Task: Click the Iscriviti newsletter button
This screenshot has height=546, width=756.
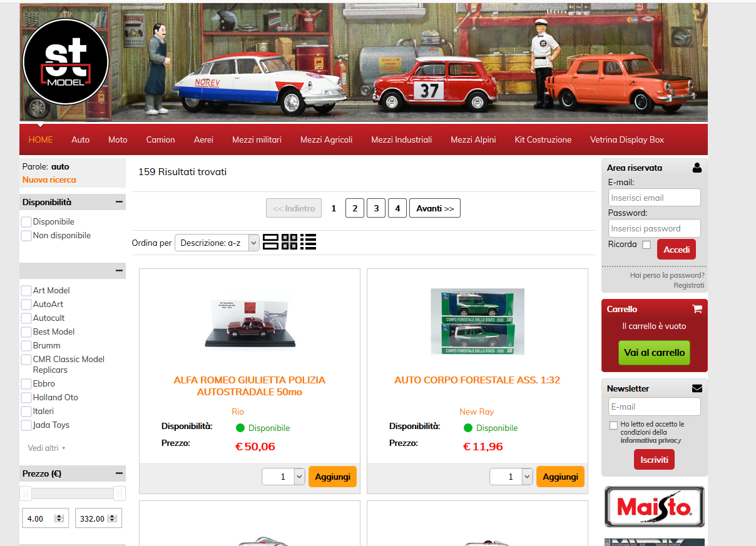Action: coord(654,460)
